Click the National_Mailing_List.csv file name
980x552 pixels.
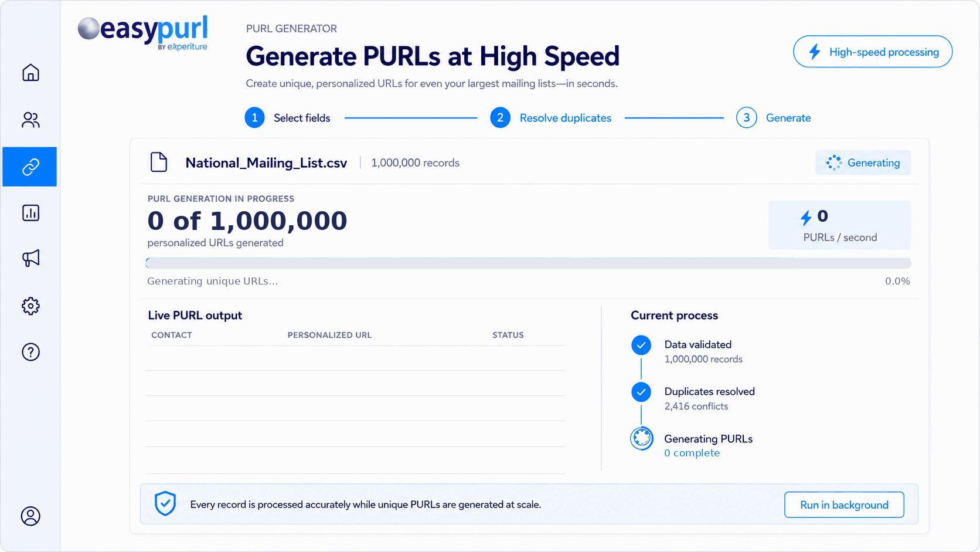266,162
